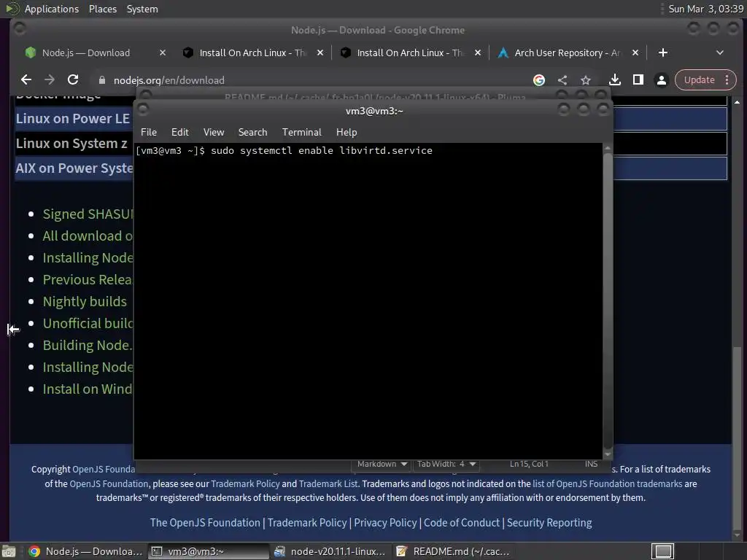This screenshot has height=560, width=747.
Task: Switch to node-v20.11.1-linux taskbar entry
Action: 332,551
